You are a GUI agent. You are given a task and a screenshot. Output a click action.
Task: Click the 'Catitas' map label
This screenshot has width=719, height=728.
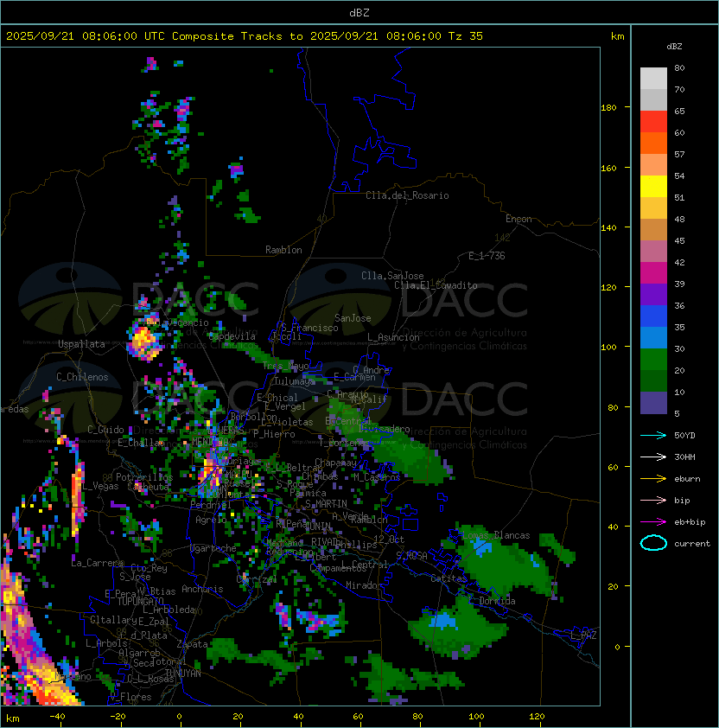click(449, 578)
